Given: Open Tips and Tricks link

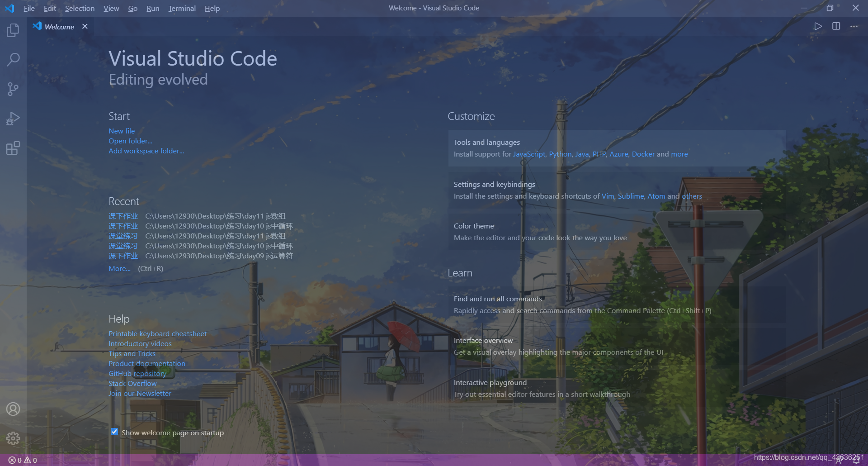Looking at the screenshot, I should point(132,353).
